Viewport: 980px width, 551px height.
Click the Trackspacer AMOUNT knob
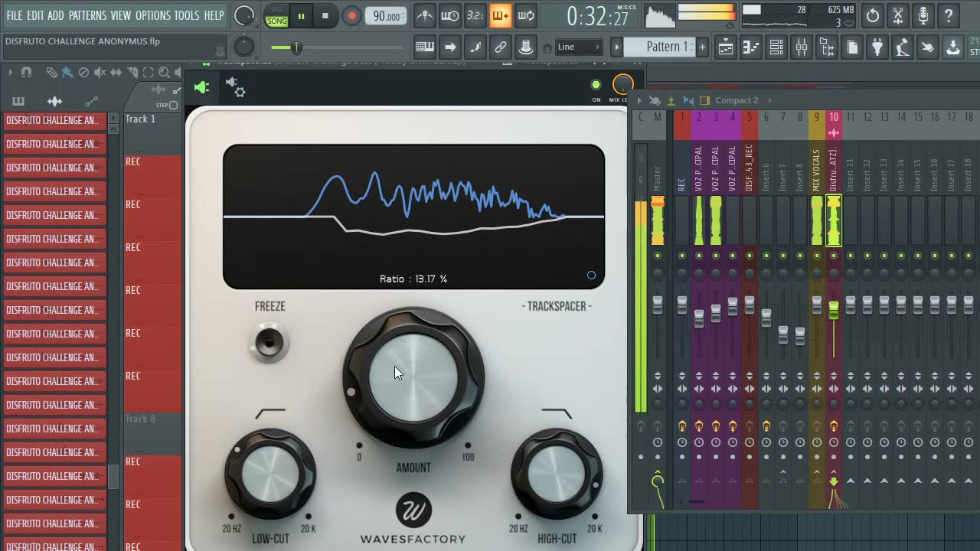413,377
